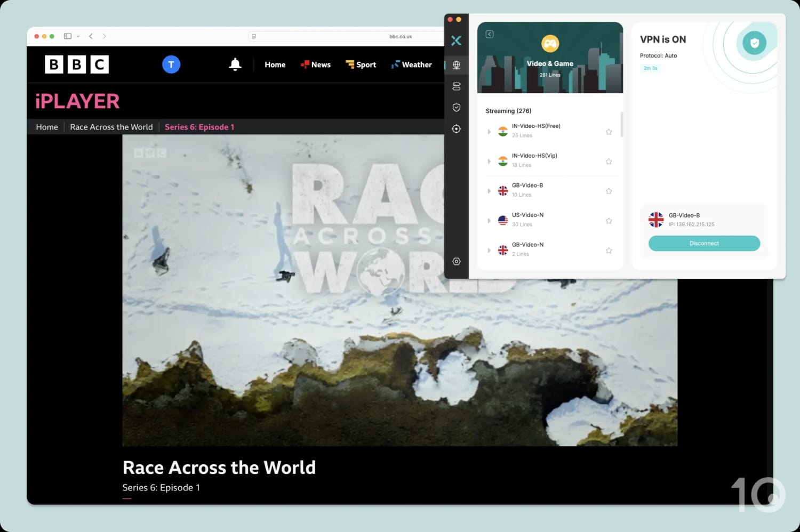Screen dimensions: 800x532
Task: Open the BBC logo homepage link
Action: [x=77, y=65]
